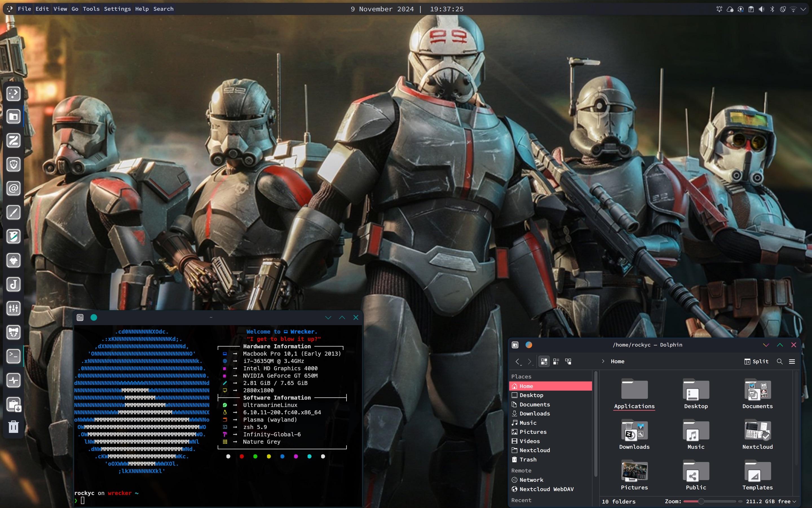Open the email client (@) dock icon
This screenshot has height=508, width=812.
14,189
